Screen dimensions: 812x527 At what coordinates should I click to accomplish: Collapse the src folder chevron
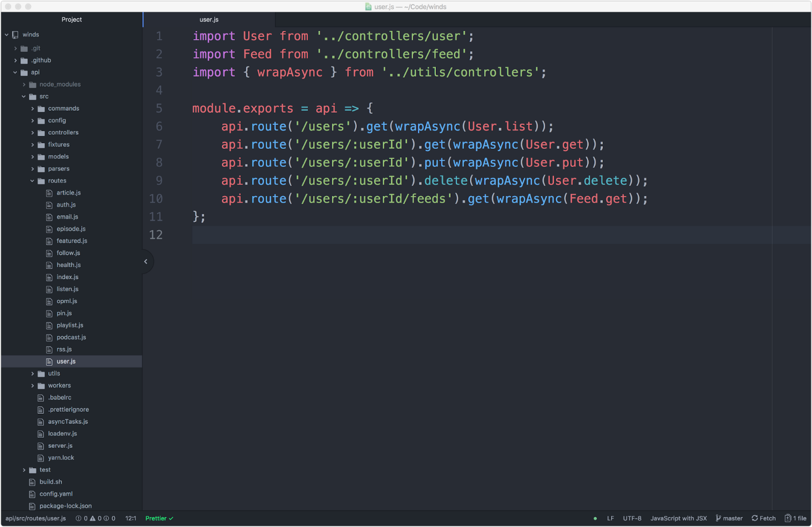24,96
